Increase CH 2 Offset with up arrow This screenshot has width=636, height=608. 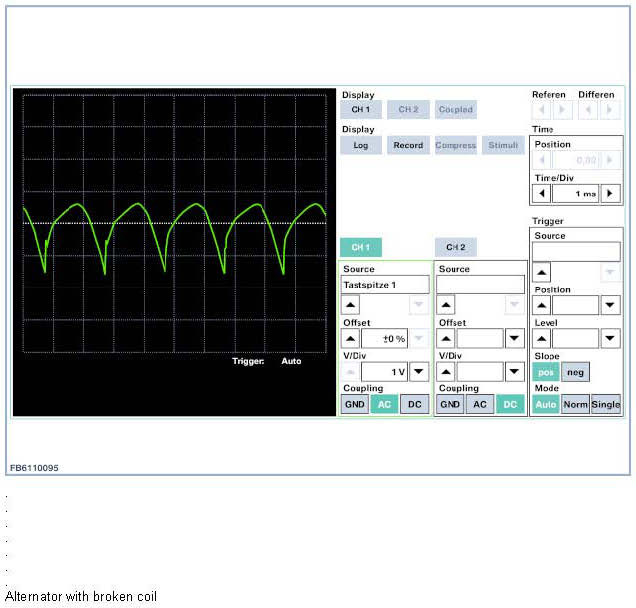446,339
